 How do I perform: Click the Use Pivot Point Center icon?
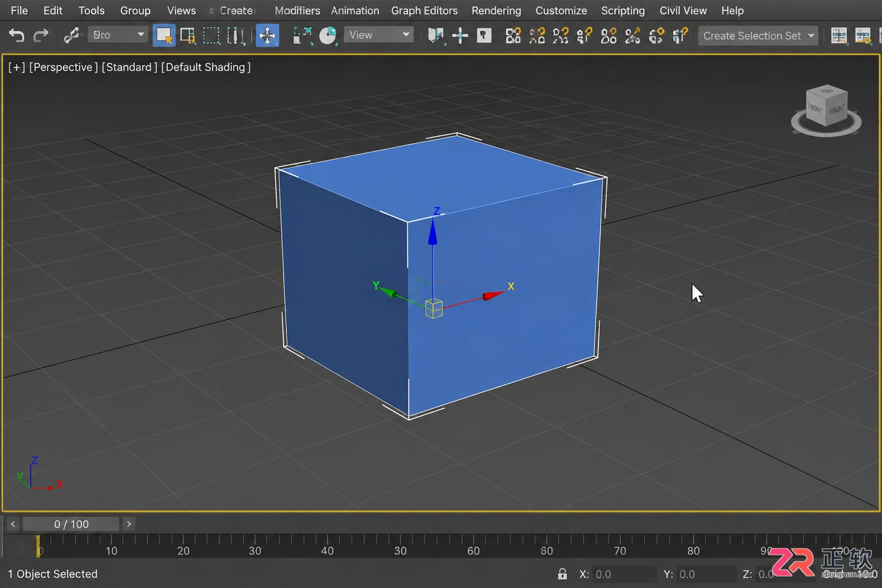coord(435,36)
